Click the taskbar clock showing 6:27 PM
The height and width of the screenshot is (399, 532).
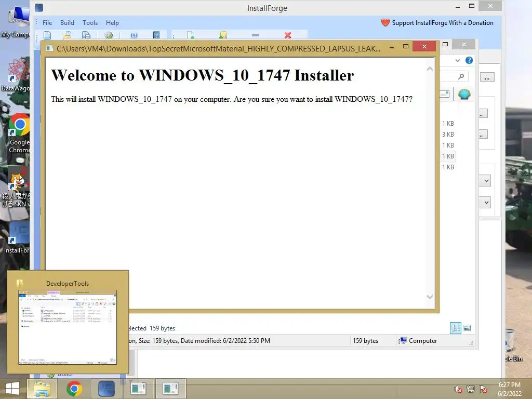coord(509,389)
